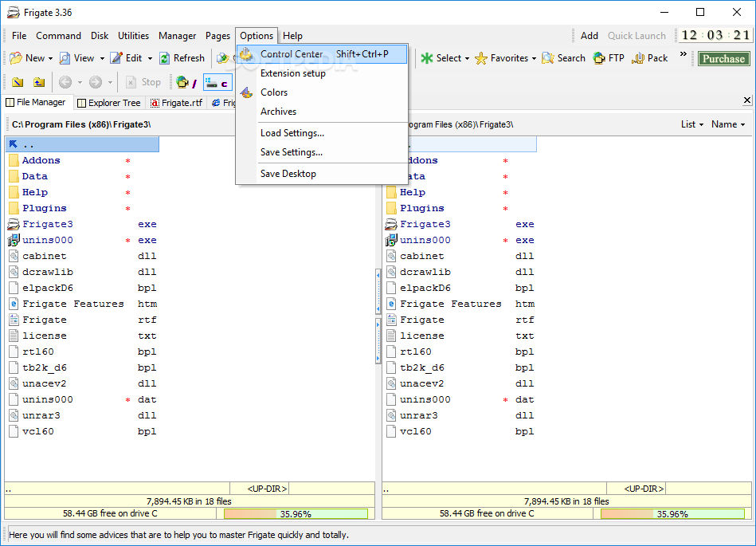Click left panel disk usage bar
Image resolution: width=756 pixels, height=546 pixels.
click(x=296, y=514)
